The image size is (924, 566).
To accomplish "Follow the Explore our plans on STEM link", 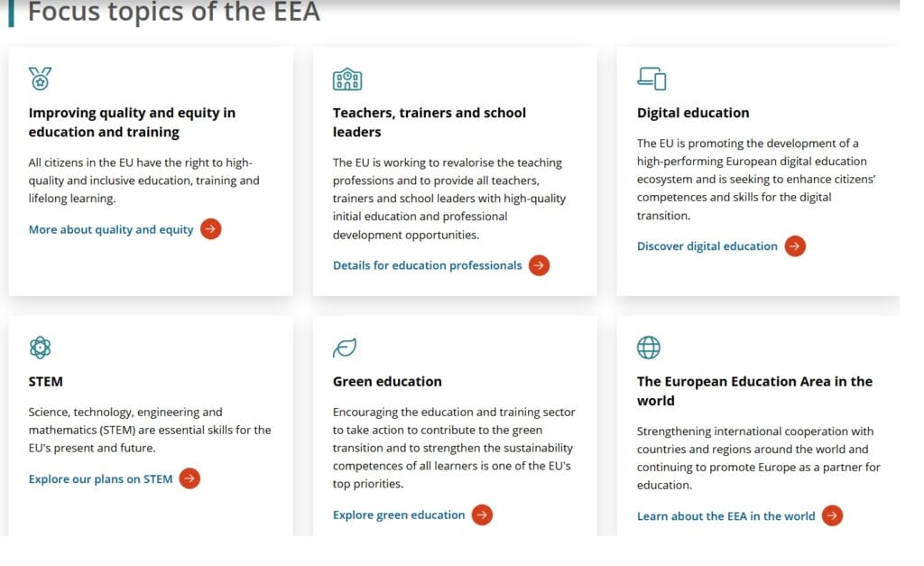I will [100, 478].
